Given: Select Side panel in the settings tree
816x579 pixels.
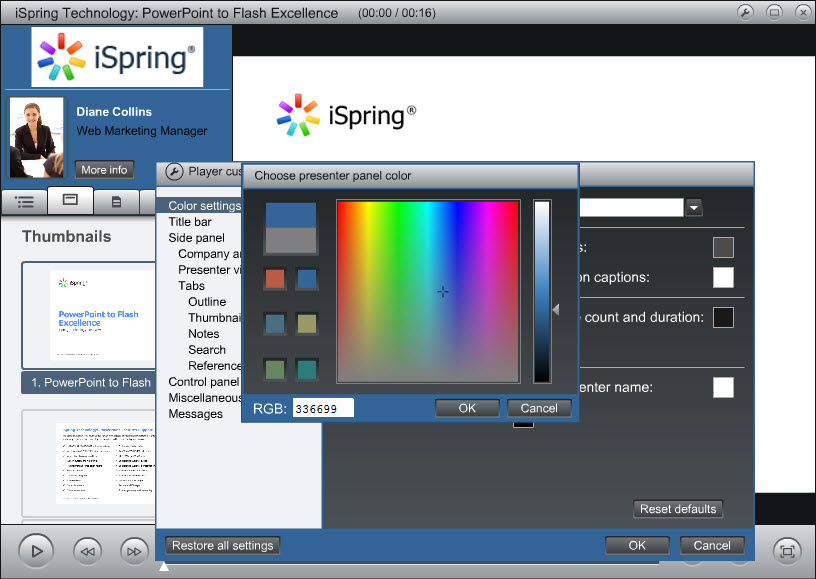Looking at the screenshot, I should [196, 238].
